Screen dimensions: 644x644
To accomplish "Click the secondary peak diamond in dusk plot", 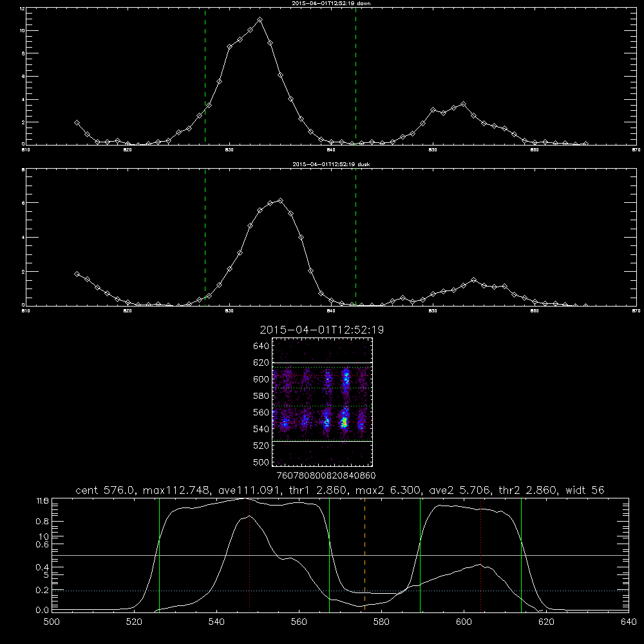I will [x=473, y=279].
